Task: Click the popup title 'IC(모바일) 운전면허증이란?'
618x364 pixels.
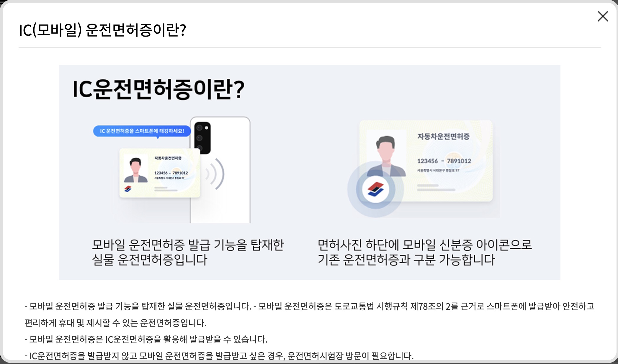Action: 102,30
